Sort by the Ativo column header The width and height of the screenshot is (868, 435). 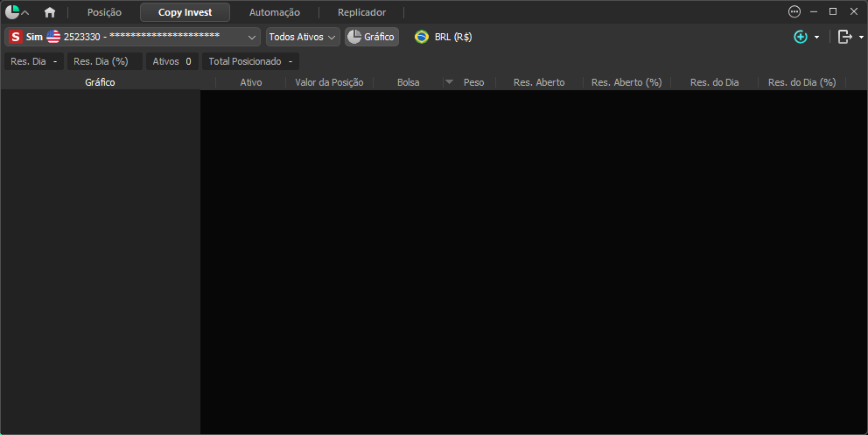pos(251,82)
